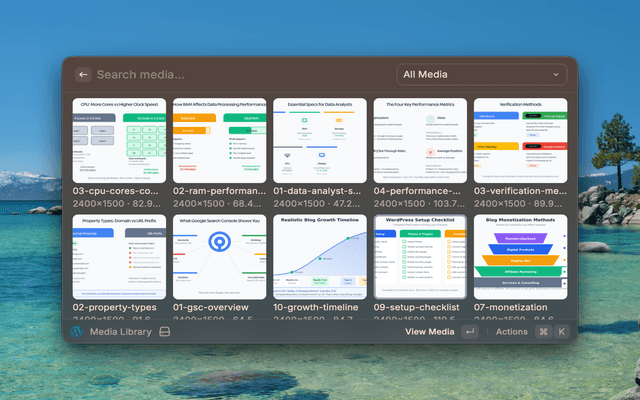
Task: Click the Command key shortcut icon
Action: [x=544, y=332]
